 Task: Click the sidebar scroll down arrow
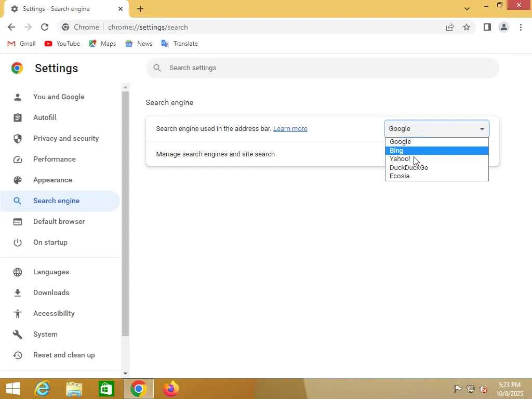pos(126,373)
